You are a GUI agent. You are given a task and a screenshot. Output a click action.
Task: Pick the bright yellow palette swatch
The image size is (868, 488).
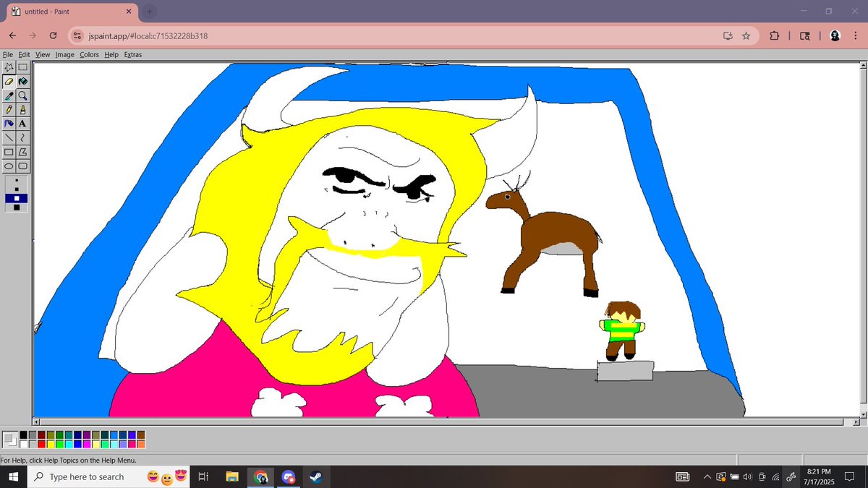(x=51, y=445)
